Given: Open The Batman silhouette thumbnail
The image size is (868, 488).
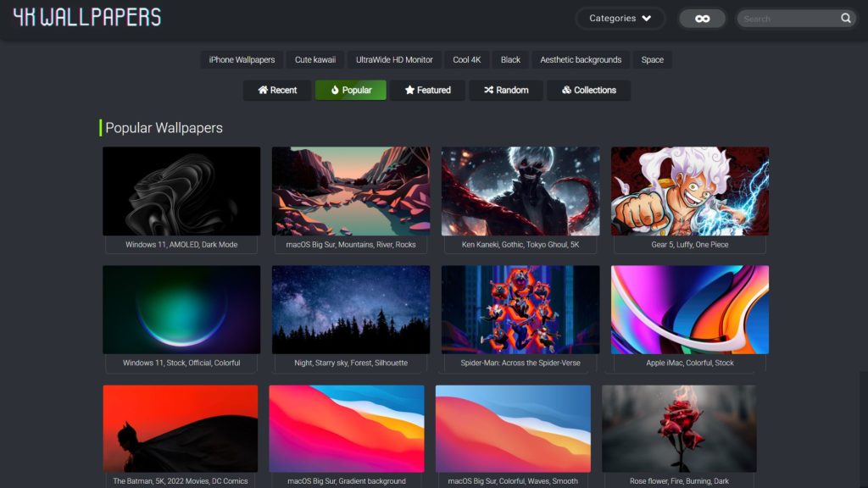Looking at the screenshot, I should 181,429.
